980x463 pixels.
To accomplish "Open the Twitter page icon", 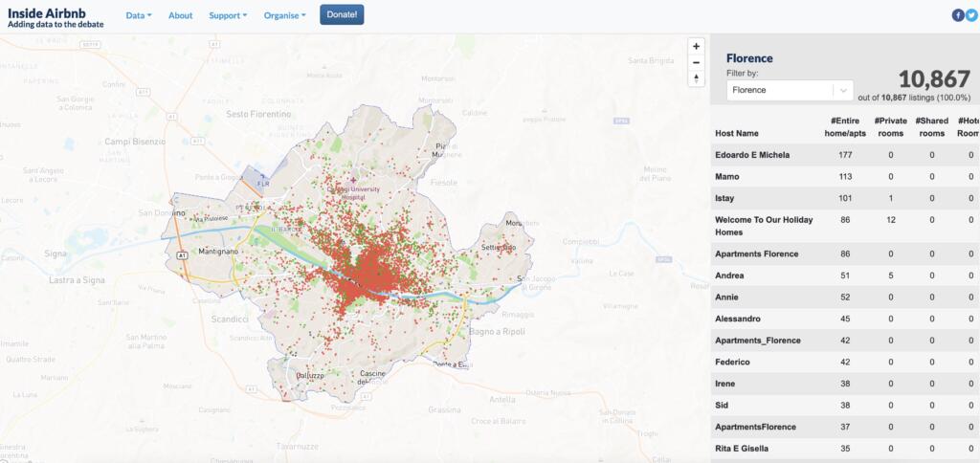I will point(971,15).
